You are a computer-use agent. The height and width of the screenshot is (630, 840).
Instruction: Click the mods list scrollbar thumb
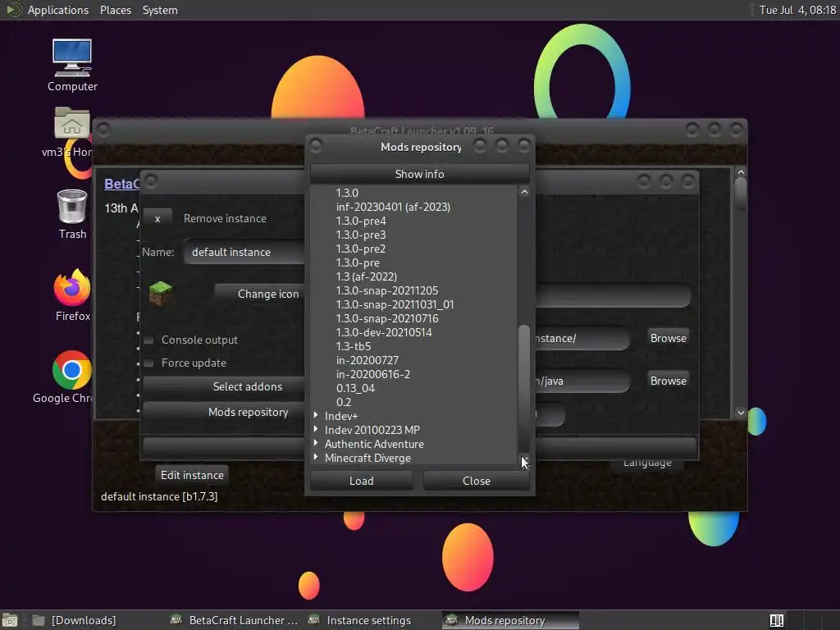[524, 390]
